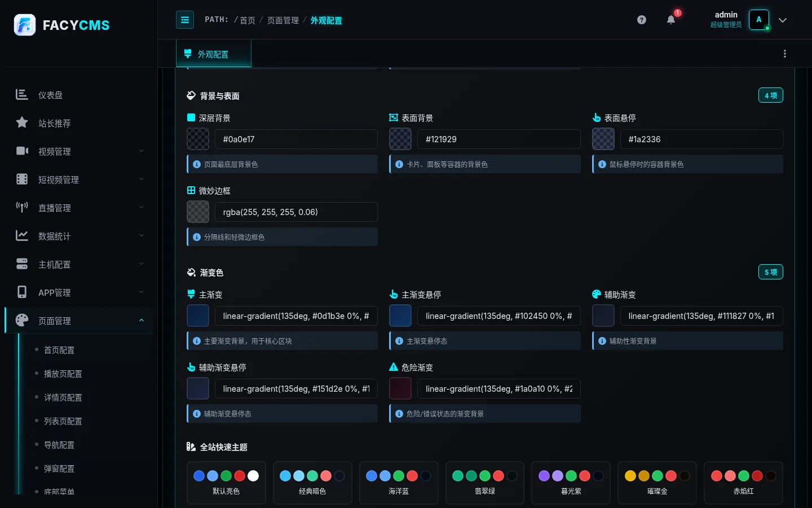Open the notifications bell
The image size is (812, 508).
[x=671, y=20]
